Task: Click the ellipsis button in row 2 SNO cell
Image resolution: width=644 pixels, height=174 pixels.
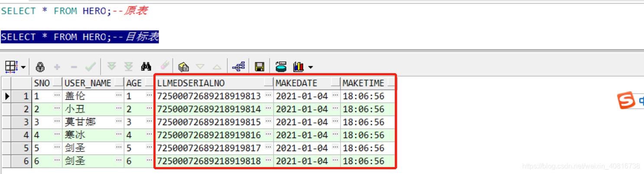Action: tap(57, 109)
